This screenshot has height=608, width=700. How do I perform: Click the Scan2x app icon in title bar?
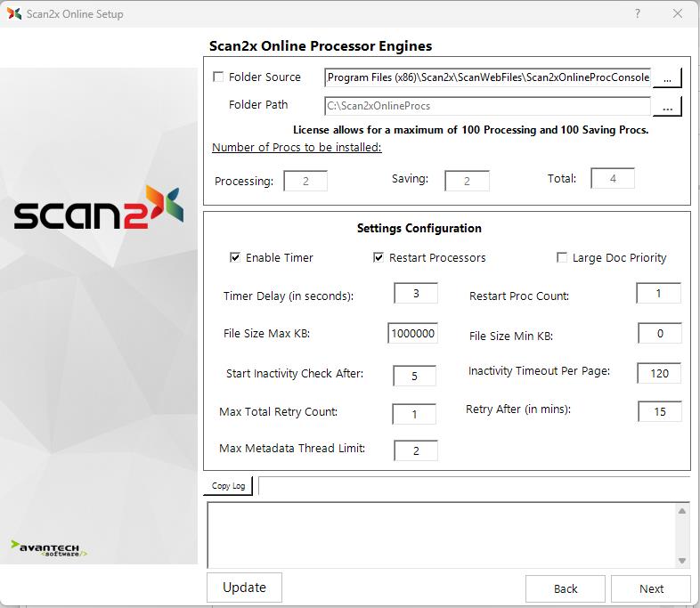[x=14, y=14]
